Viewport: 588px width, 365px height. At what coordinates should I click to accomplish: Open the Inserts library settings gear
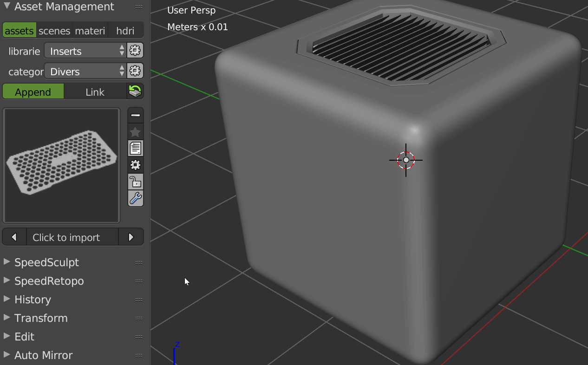(x=135, y=50)
